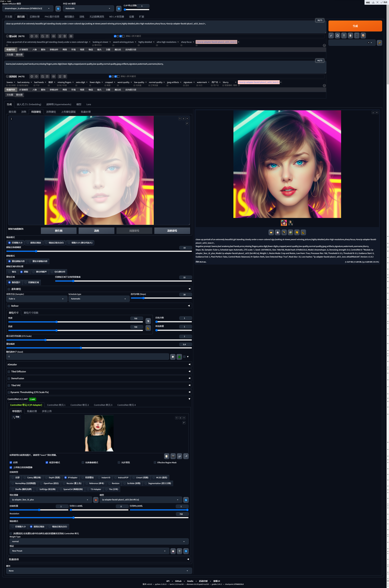Adjust the 重绘幅度 denoising slider
This screenshot has width=389, height=588.
click(81, 348)
